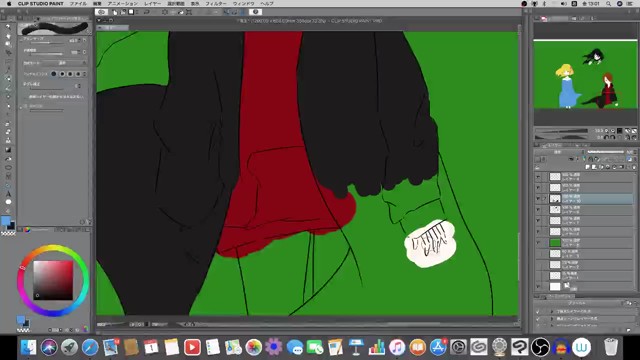Open the レイヤー menu
Viewport: 640px width, 360px height.
(152, 3)
